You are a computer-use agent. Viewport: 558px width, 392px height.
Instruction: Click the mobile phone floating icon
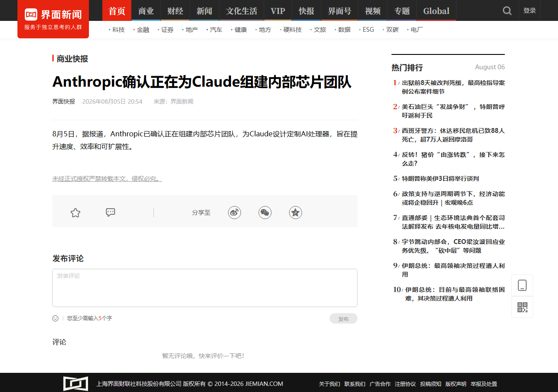(522, 285)
